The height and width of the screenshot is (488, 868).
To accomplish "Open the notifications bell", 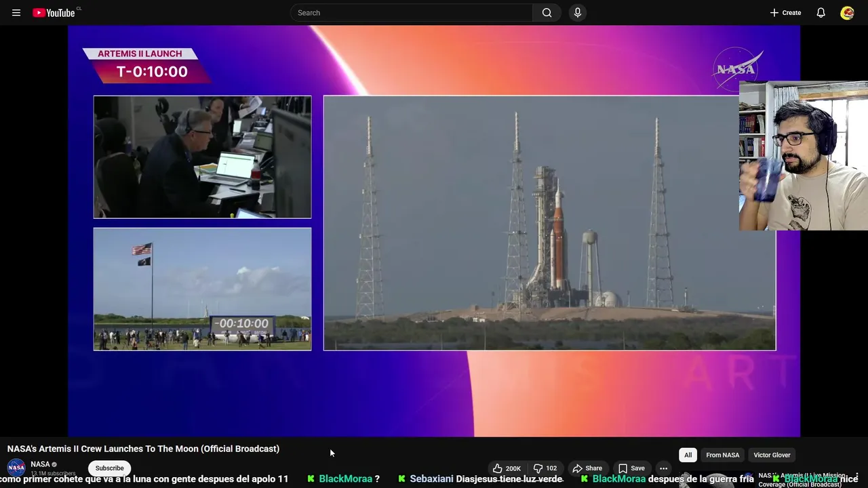I will [821, 13].
